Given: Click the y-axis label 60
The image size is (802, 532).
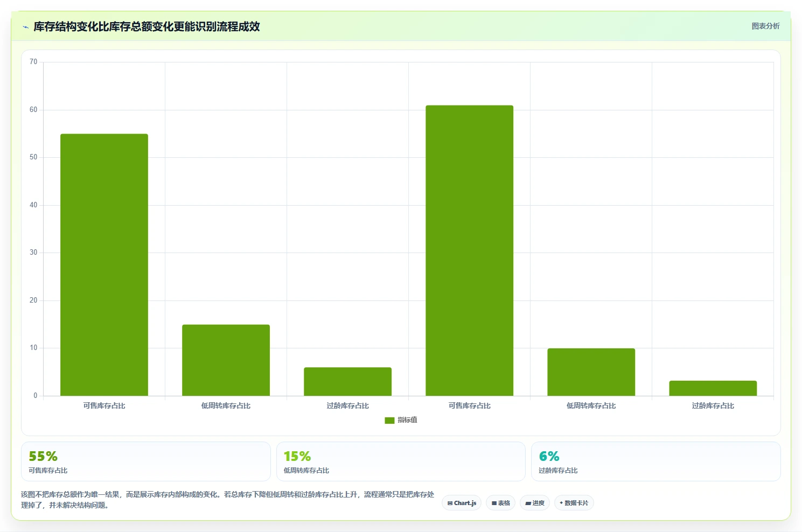Looking at the screenshot, I should pyautogui.click(x=33, y=110).
